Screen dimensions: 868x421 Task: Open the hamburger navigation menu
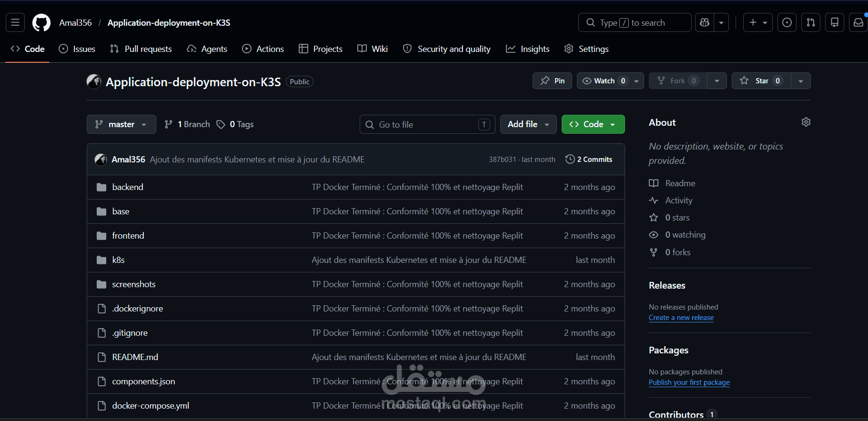coord(15,22)
